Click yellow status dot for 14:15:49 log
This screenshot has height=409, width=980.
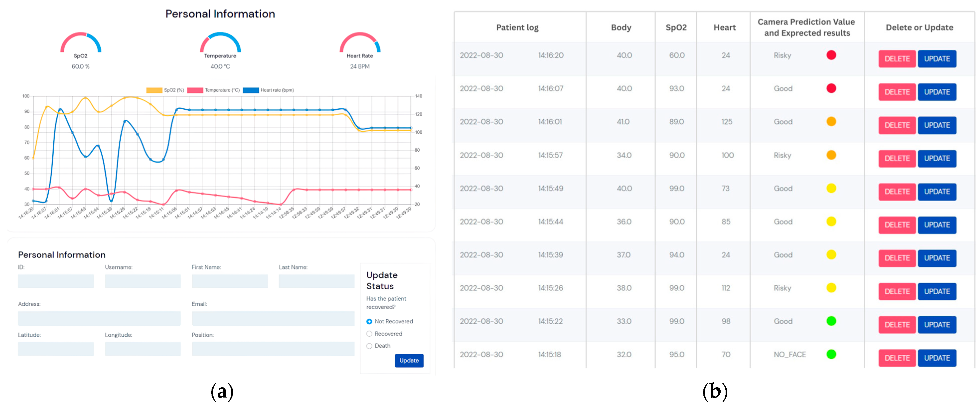click(831, 188)
